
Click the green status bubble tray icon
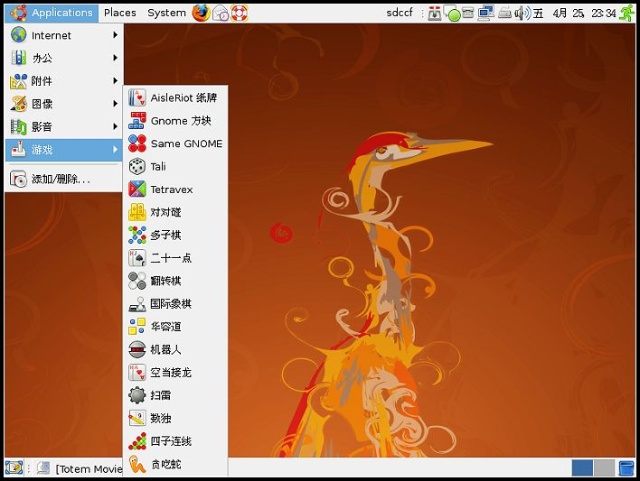pyautogui.click(x=453, y=15)
